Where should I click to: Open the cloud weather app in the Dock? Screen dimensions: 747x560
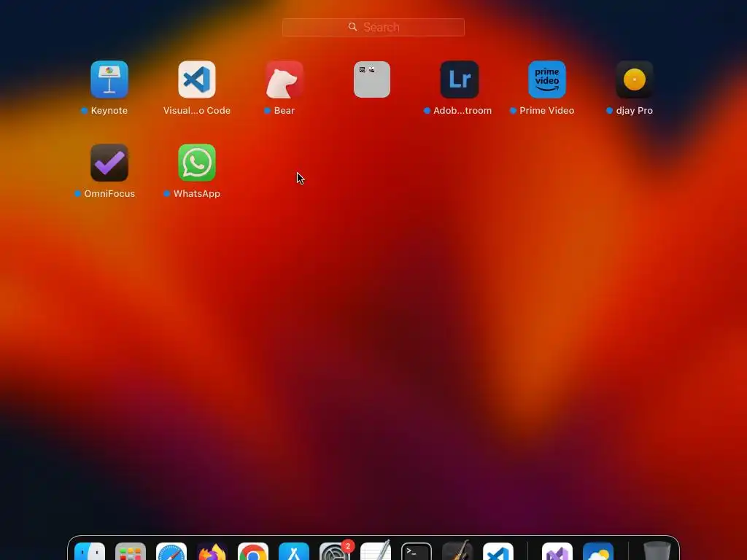tap(598, 553)
